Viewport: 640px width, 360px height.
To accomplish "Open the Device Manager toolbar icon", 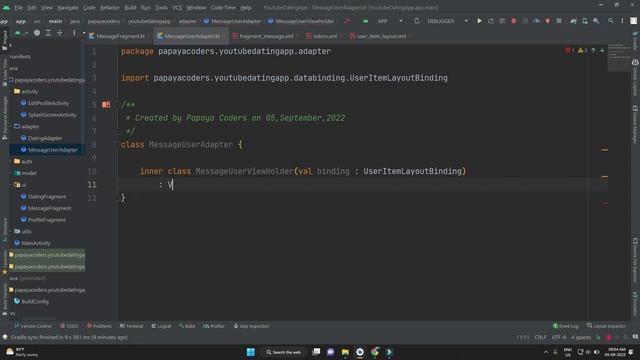I will tap(585, 21).
